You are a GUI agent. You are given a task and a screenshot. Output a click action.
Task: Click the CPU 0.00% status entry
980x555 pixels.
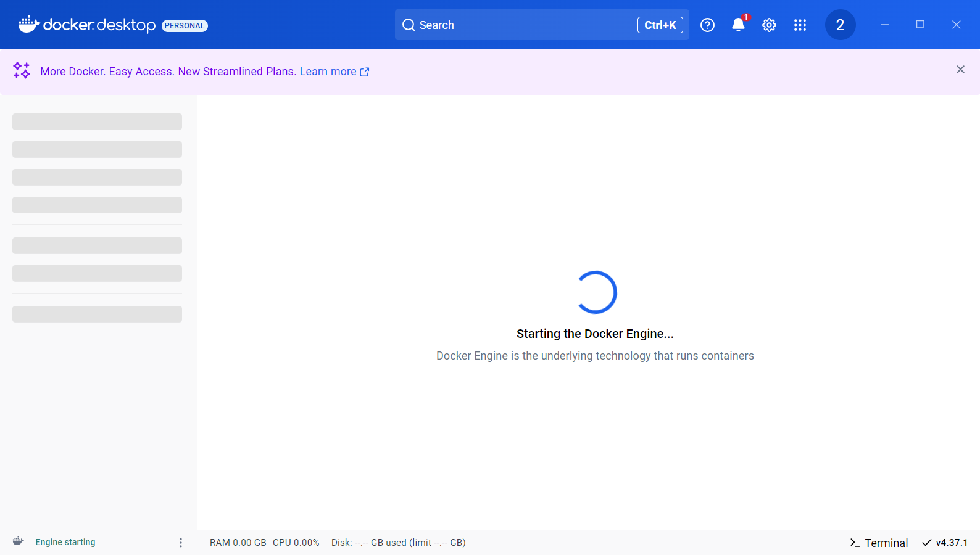(x=296, y=543)
